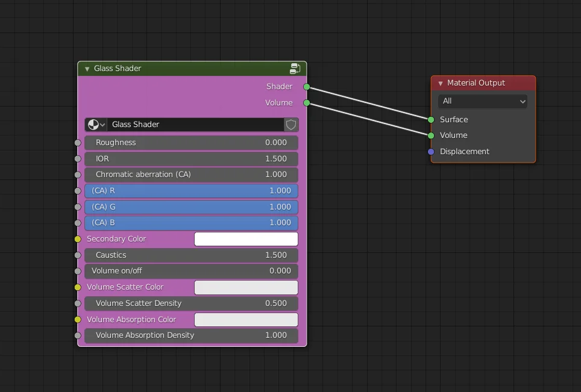Click the node group edit icon on Glass Shader header
The height and width of the screenshot is (392, 581).
click(x=295, y=68)
